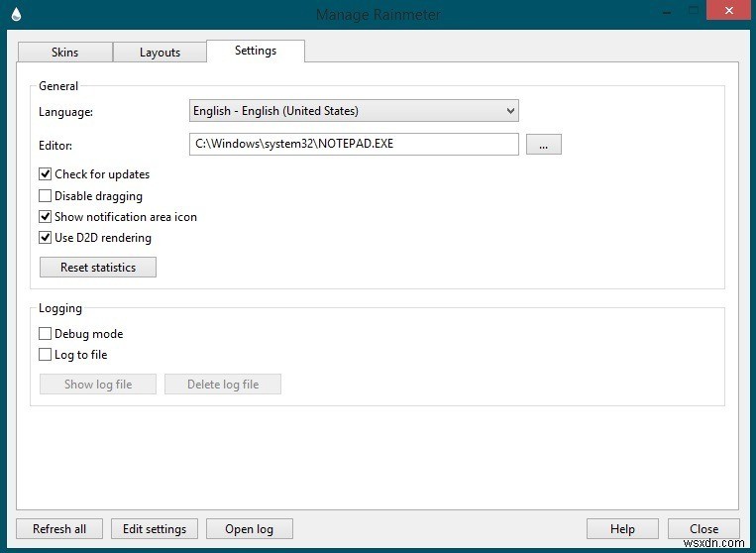Screen dimensions: 756x553
Task: Minimize the Manage Rainmeter window
Action: pos(667,11)
